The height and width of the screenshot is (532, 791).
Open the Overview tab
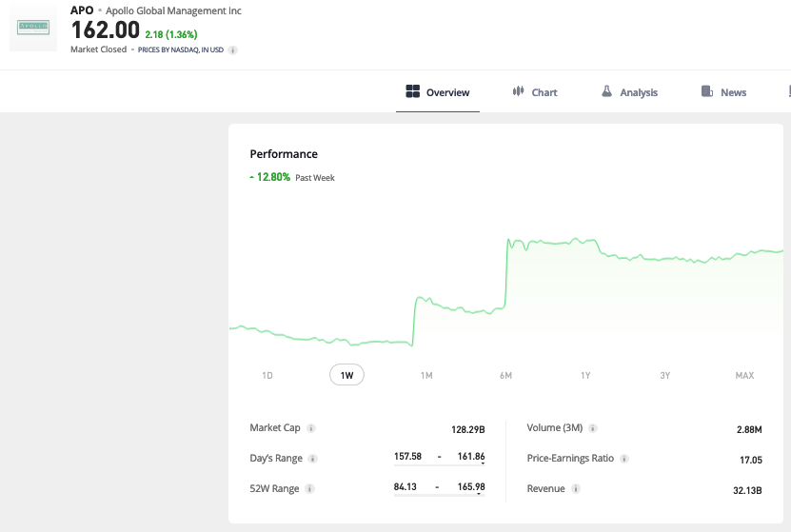tap(438, 92)
